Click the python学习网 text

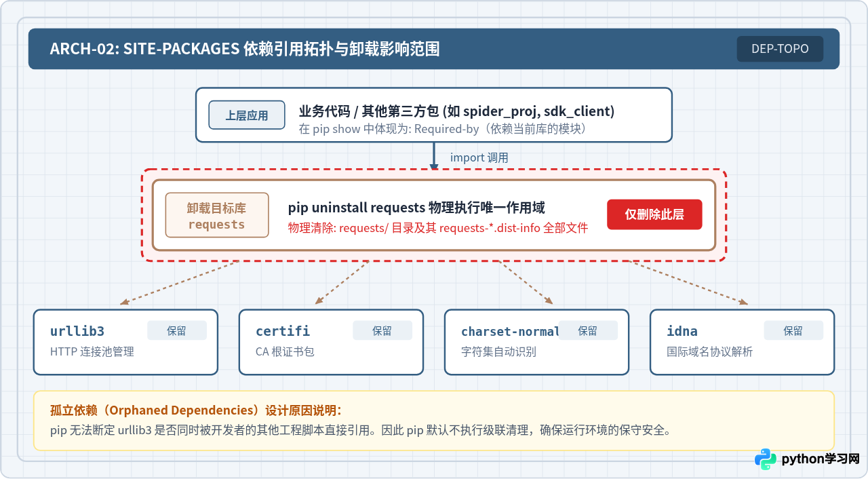[x=821, y=459]
